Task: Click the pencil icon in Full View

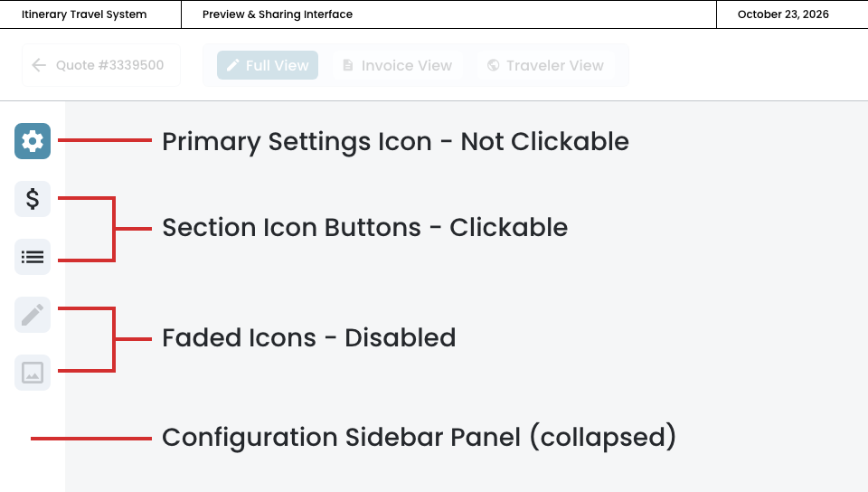Action: (x=232, y=65)
